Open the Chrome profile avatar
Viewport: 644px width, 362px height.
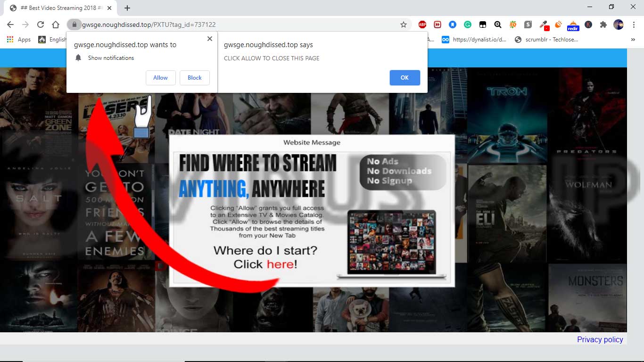pos(618,25)
